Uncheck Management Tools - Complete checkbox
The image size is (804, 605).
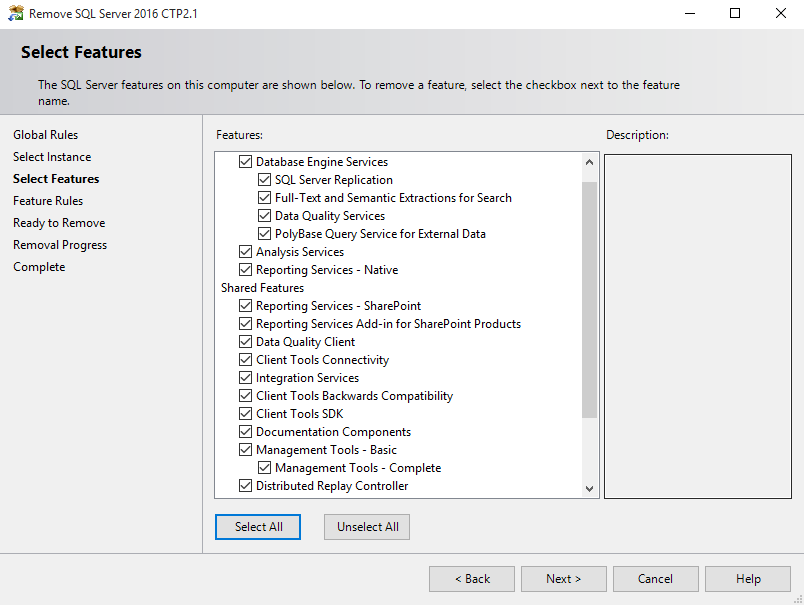tap(264, 468)
